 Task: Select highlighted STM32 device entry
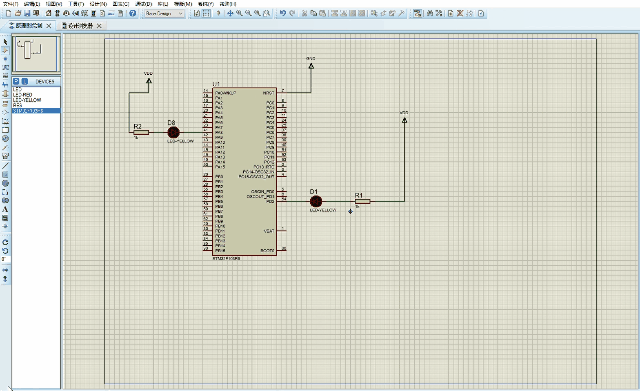[x=36, y=111]
